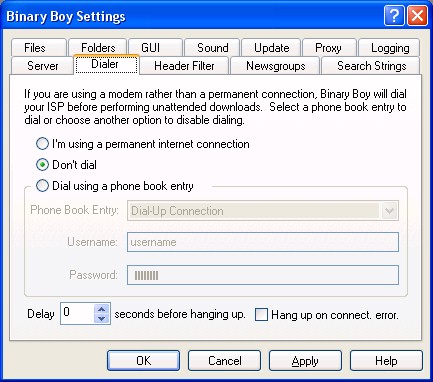Viewport: 433px width, 382px height.
Task: Click the Delay seconds value field
Action: tap(78, 313)
